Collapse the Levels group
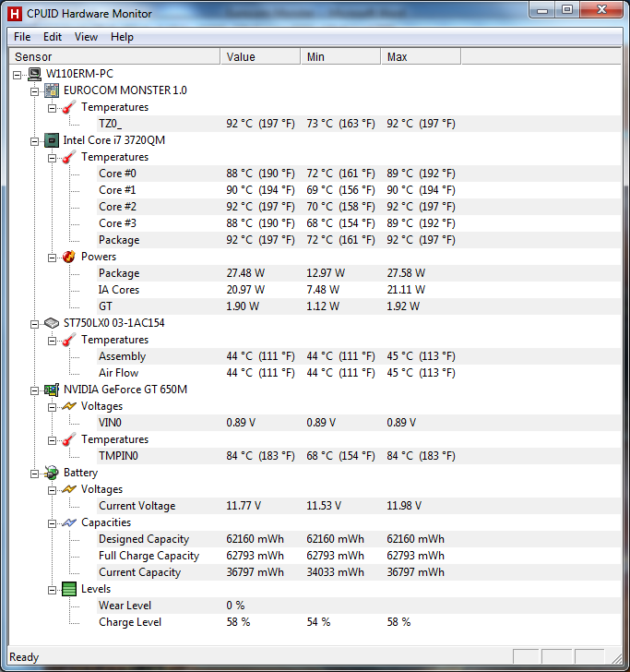The height and width of the screenshot is (672, 630). point(52,591)
